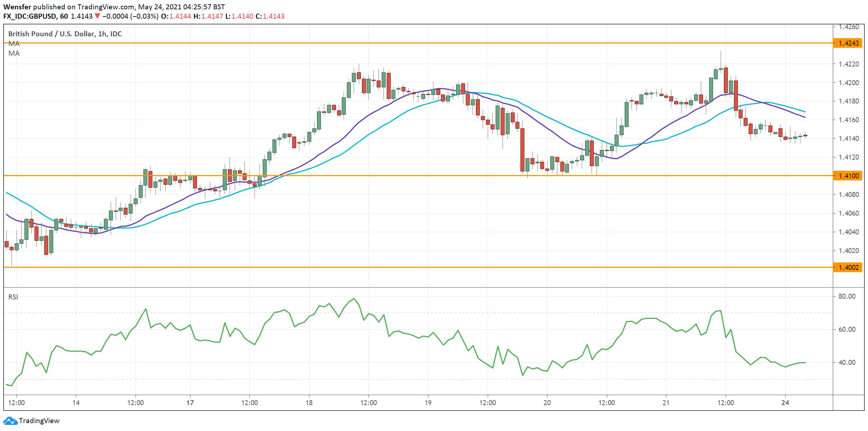Click the date label 20 on time axis
Viewport: 868px width, 431px height.
pos(547,403)
